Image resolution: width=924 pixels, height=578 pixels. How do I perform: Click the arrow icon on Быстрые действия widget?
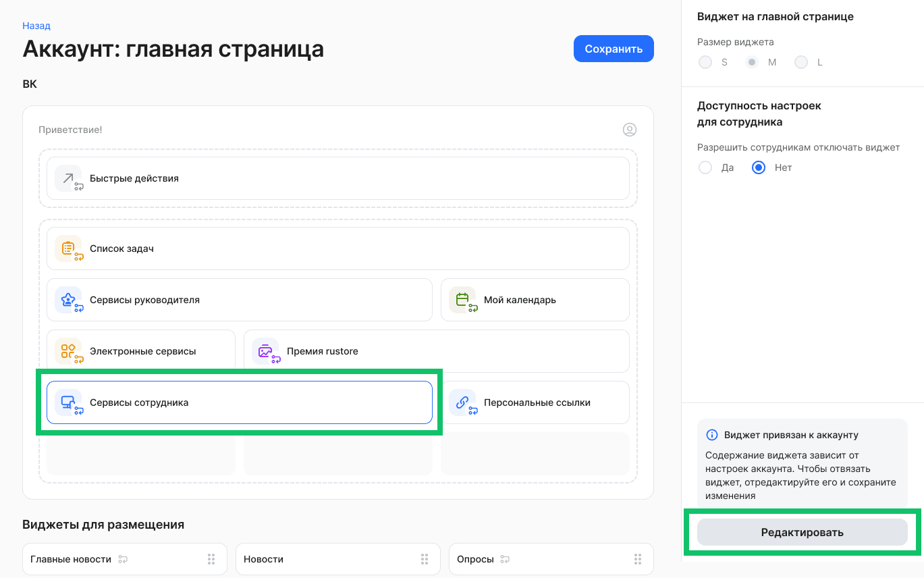(67, 178)
